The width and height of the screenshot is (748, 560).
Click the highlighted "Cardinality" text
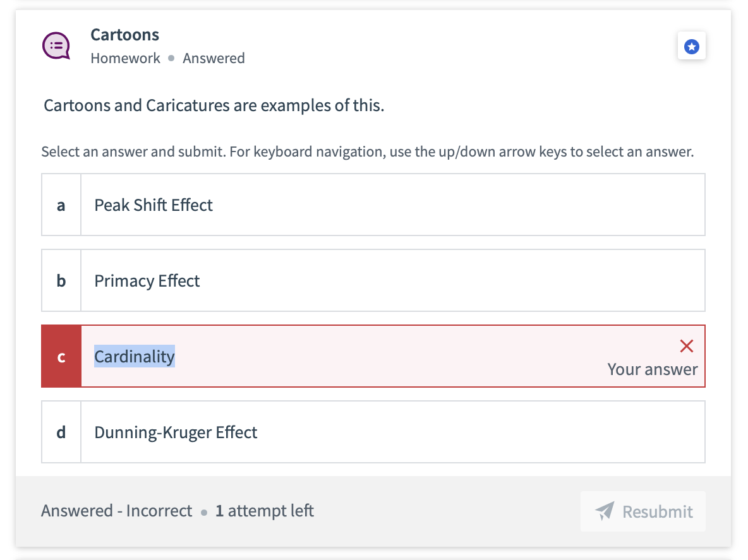click(135, 357)
